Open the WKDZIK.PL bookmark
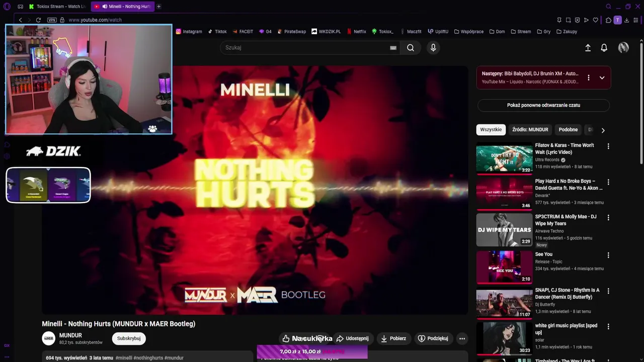This screenshot has width=644, height=362. pyautogui.click(x=326, y=31)
